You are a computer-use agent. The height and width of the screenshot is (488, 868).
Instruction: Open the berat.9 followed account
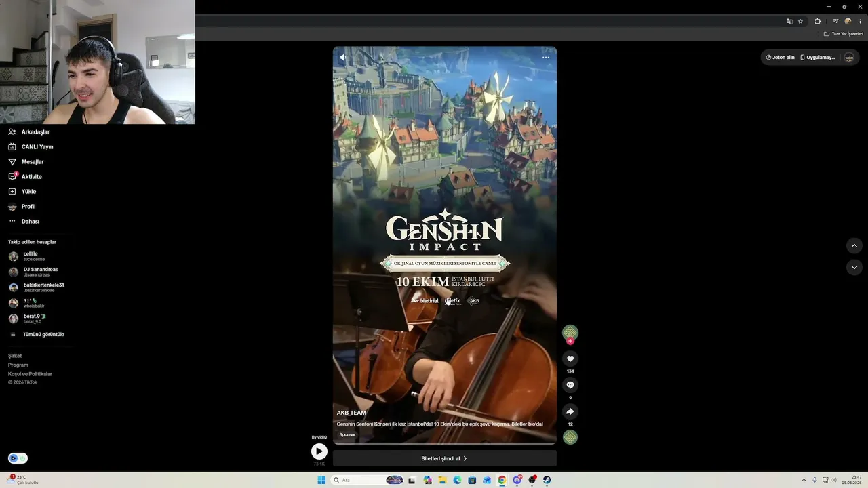[x=27, y=319]
